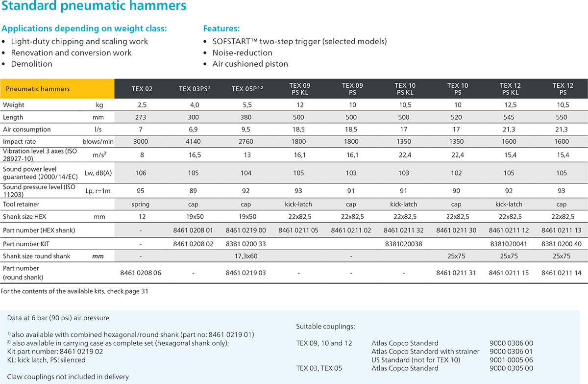Select coupling part number "9000 0306 01"
Viewport: 588px width, 384px height.
(512, 352)
